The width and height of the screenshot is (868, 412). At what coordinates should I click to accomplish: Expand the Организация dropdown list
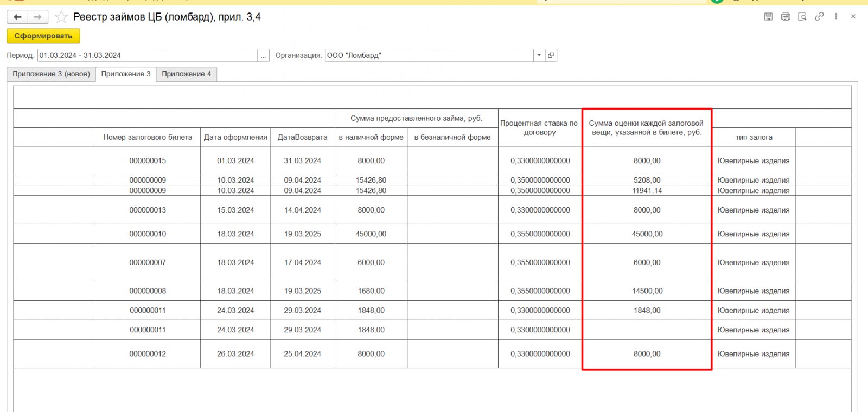[539, 55]
